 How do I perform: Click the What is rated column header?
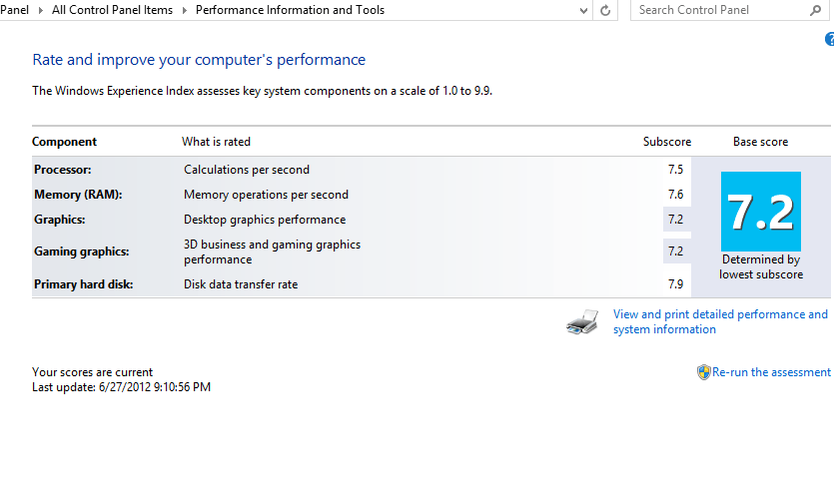pyautogui.click(x=216, y=142)
